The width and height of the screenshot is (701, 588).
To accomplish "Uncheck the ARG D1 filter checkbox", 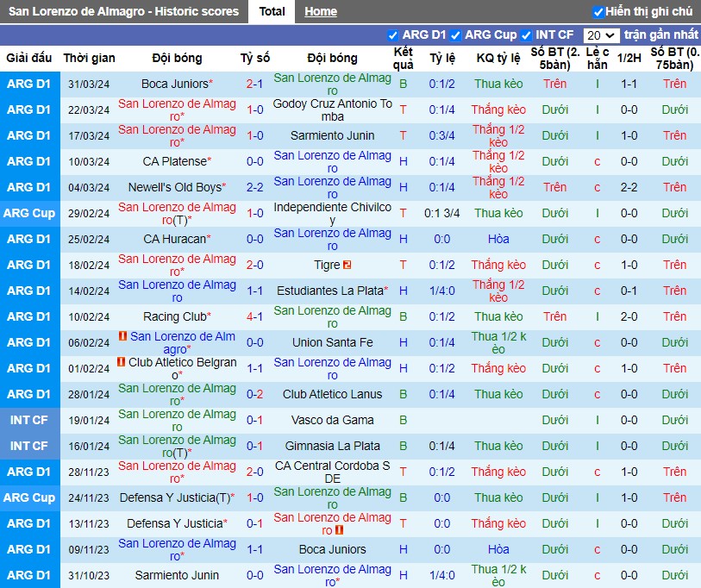I will (392, 35).
